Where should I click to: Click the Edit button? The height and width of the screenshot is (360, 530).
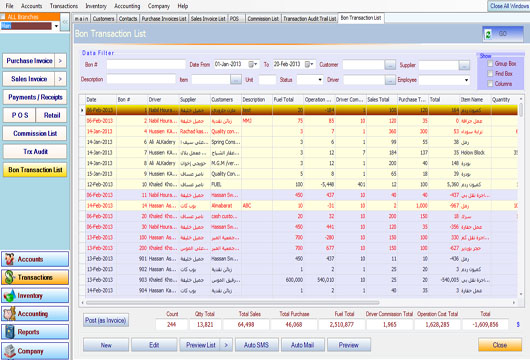coord(154,345)
